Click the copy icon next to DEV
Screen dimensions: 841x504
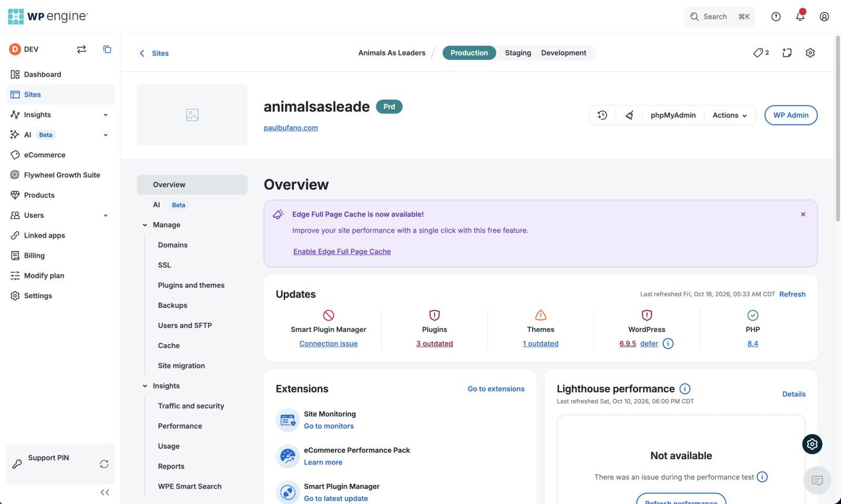coord(107,49)
